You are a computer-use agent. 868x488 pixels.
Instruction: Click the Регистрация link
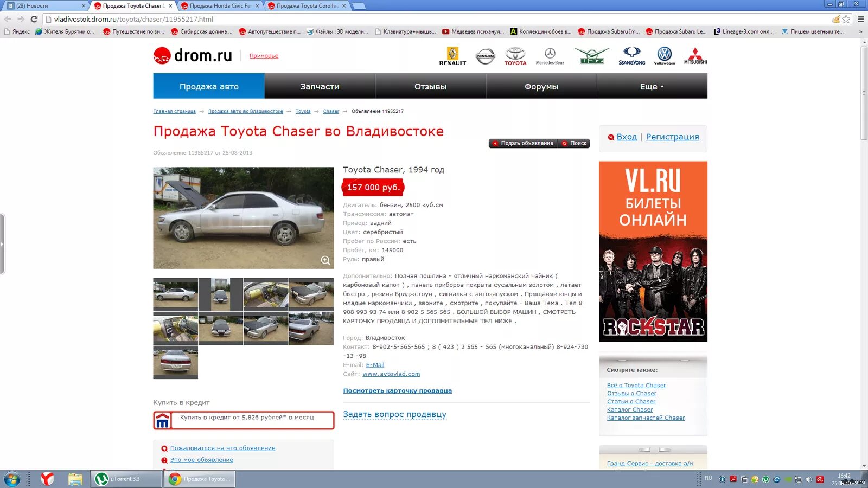pyautogui.click(x=672, y=137)
